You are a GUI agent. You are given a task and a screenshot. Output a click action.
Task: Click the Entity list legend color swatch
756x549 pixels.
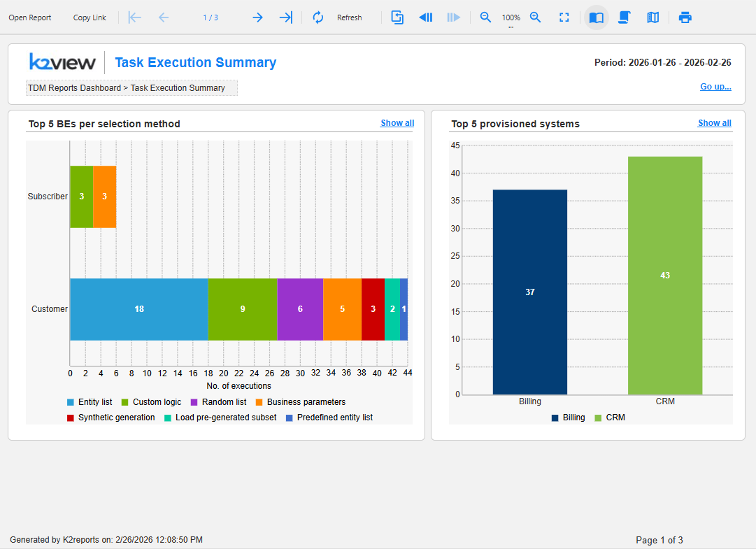(71, 402)
